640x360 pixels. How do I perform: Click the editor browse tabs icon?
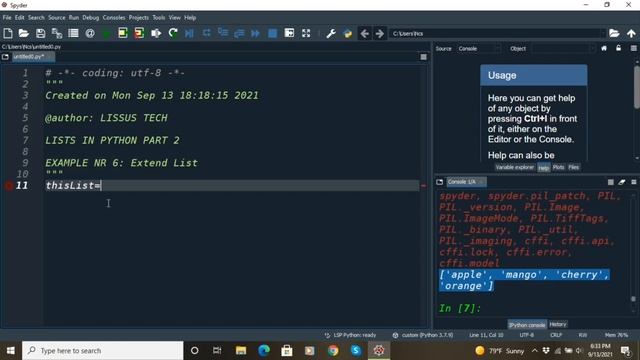(5, 57)
